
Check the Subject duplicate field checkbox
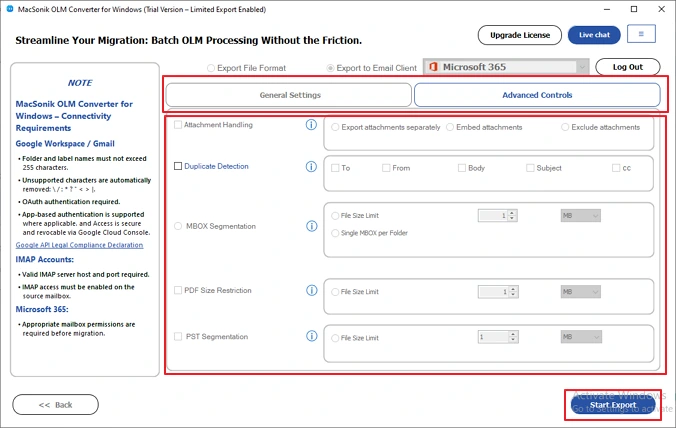[x=530, y=168]
